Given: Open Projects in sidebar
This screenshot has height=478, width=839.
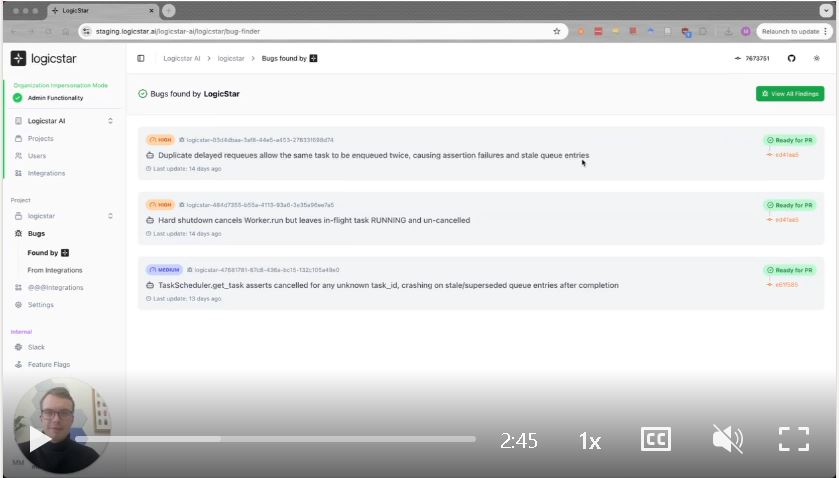Looking at the screenshot, I should (x=41, y=139).
